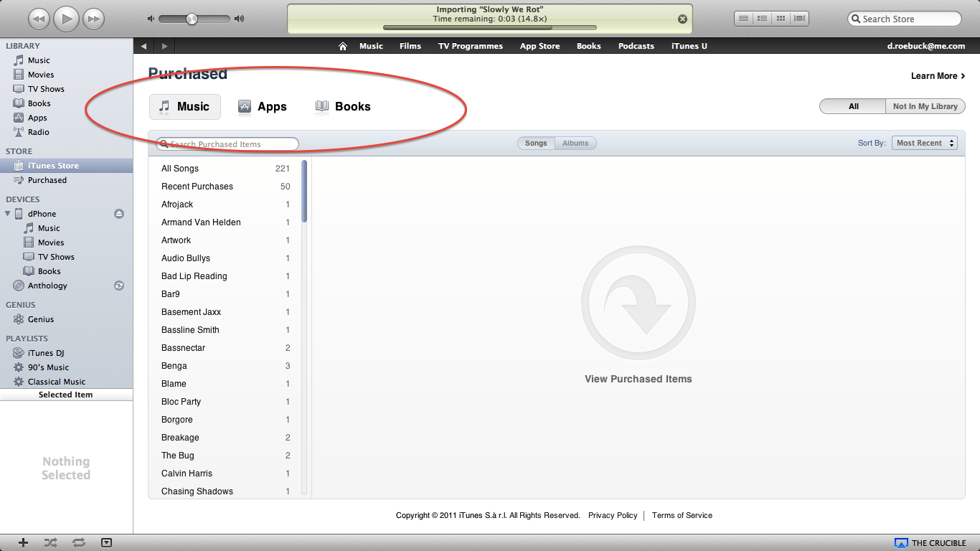Select the Not In My Library filter
Image resolution: width=980 pixels, height=551 pixels.
point(925,106)
